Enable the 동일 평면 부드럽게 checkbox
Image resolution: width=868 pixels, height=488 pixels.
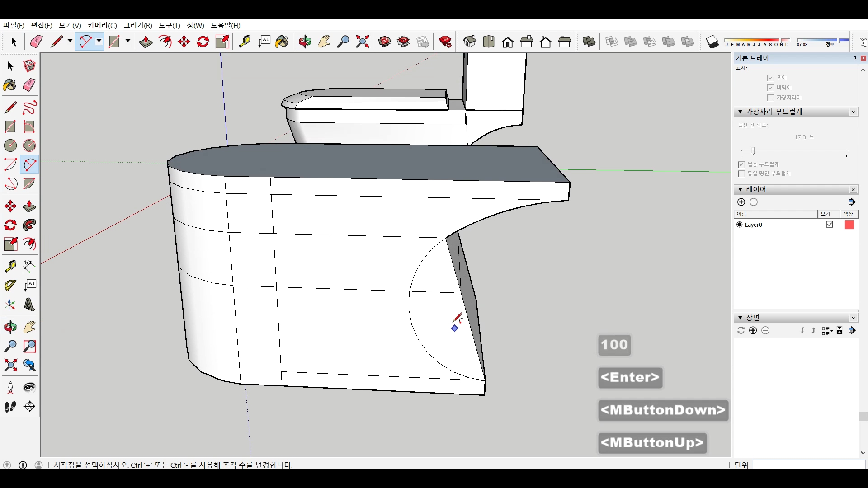[x=741, y=174]
